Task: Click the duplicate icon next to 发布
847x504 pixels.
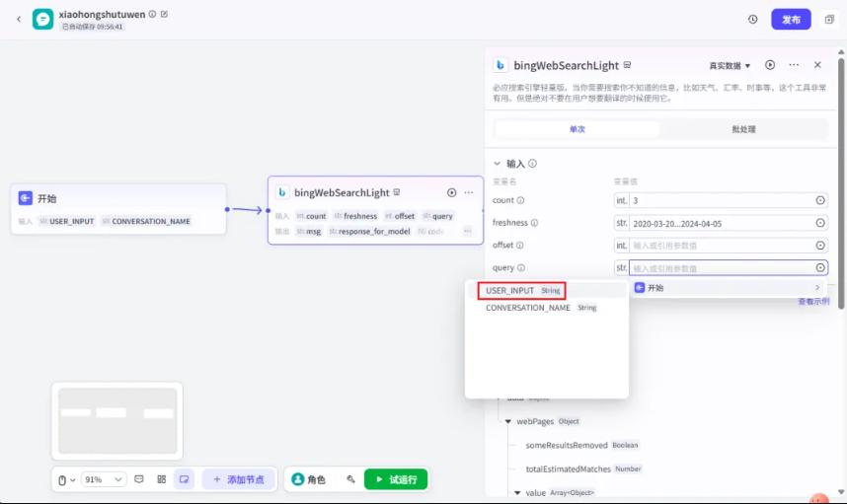Action: coord(829,20)
